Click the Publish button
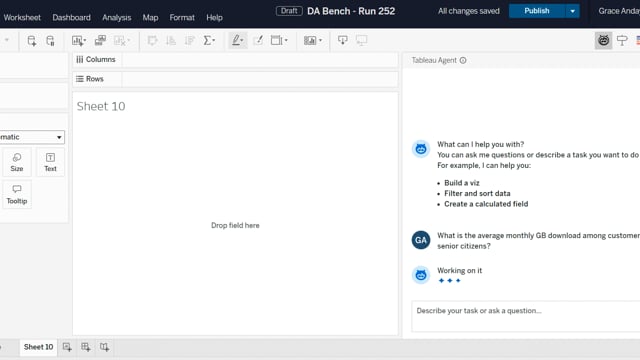Viewport: 640px width, 360px height. click(x=537, y=11)
